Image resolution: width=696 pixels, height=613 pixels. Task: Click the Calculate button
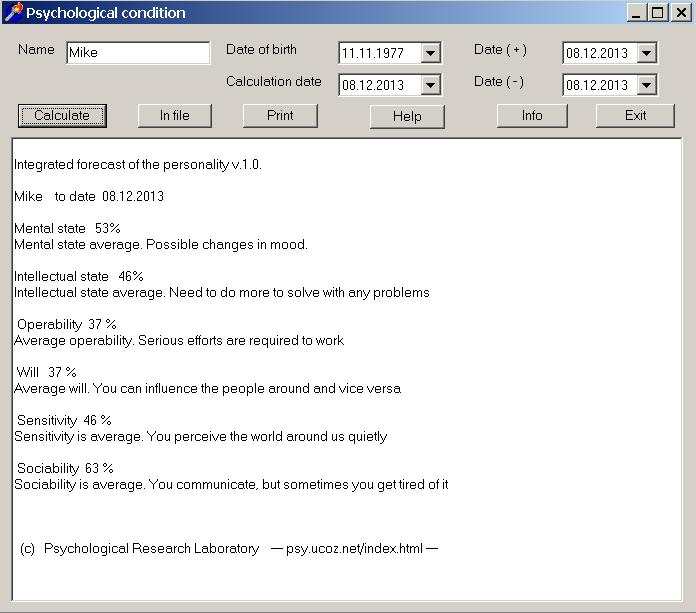coord(62,116)
